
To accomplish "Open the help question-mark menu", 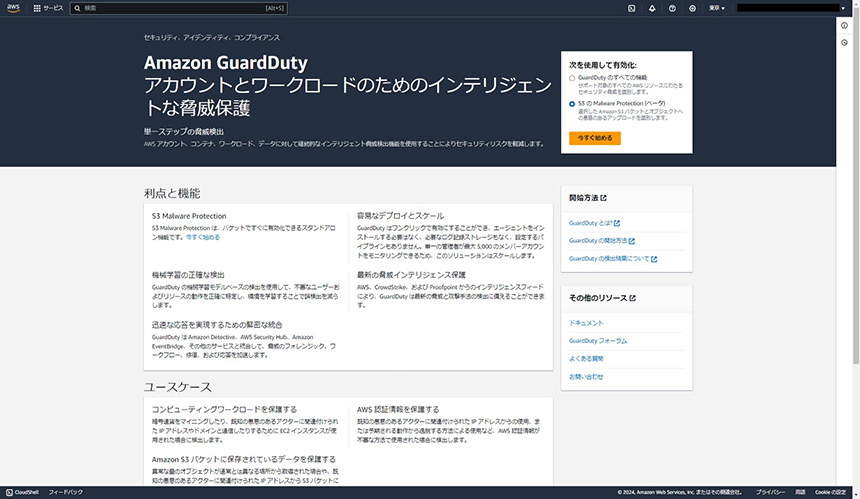I will tap(672, 8).
